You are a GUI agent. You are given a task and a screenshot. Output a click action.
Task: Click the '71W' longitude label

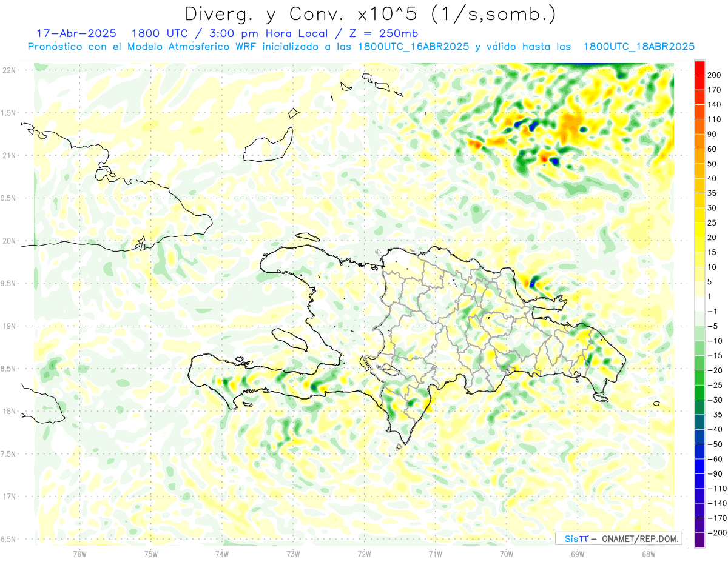435,554
